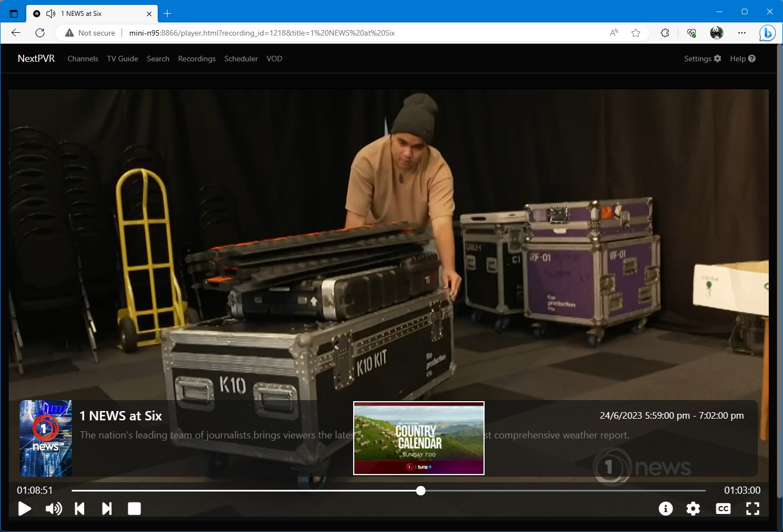Open the Help menu
Viewport: 783px width, 532px height.
(742, 59)
